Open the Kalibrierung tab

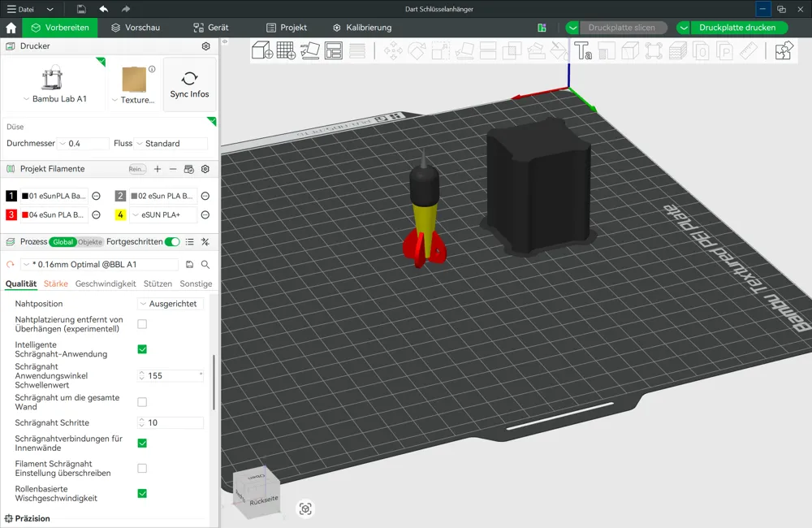[x=362, y=28]
